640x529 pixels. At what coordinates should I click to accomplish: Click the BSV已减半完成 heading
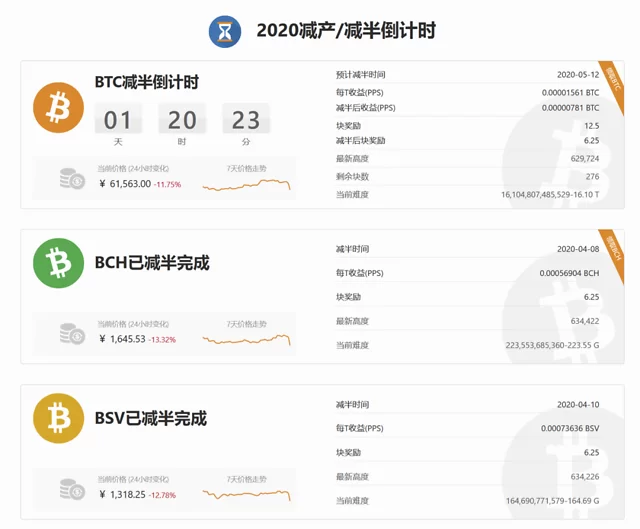[x=151, y=418]
